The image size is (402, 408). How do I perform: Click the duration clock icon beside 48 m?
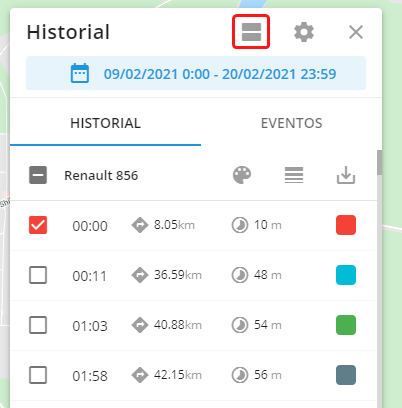pyautogui.click(x=240, y=275)
